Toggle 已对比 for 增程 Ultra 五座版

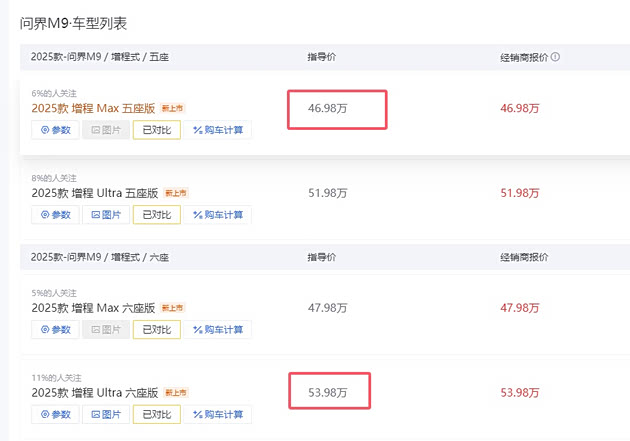pyautogui.click(x=156, y=215)
